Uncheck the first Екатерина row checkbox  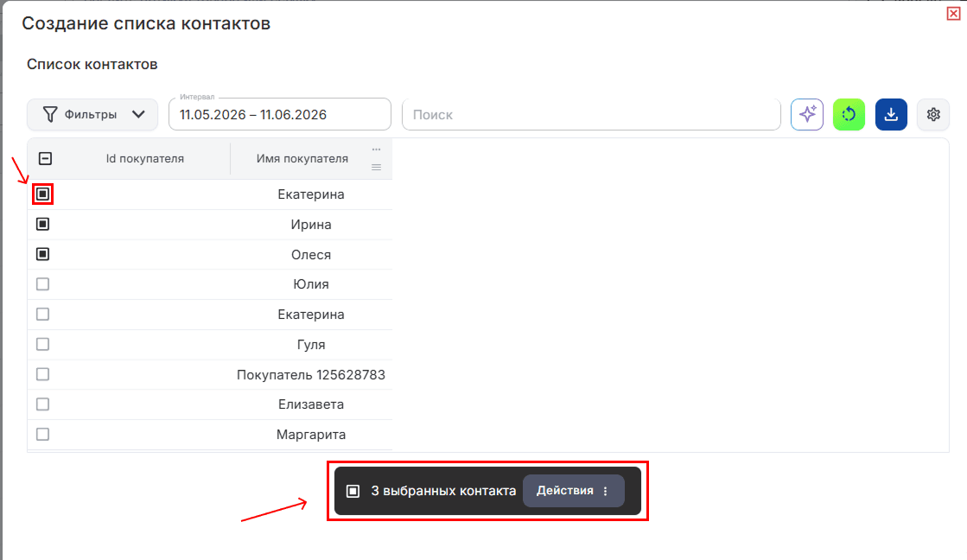tap(42, 194)
